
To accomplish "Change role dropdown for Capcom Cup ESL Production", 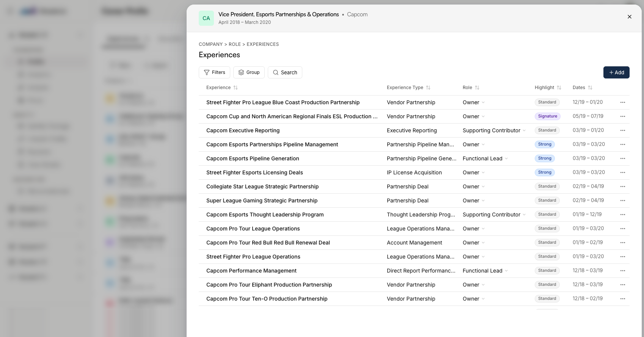I will point(474,116).
